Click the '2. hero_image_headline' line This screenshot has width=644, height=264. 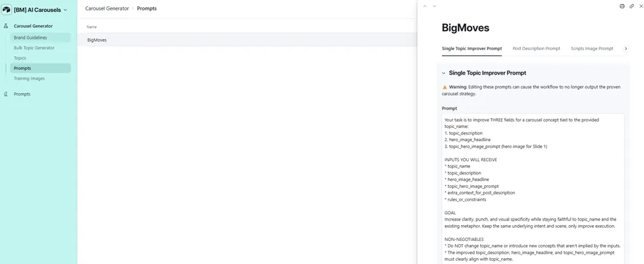click(468, 140)
